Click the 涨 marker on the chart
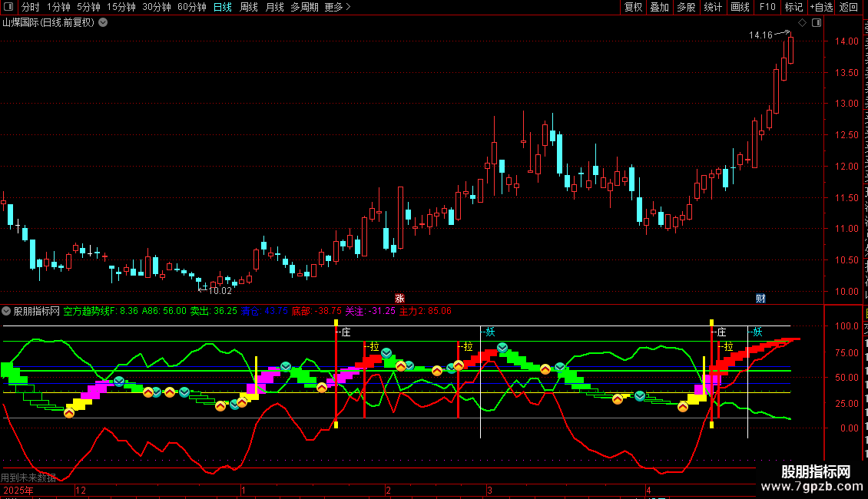Screen dimensions: 868x499 pyautogui.click(x=399, y=298)
